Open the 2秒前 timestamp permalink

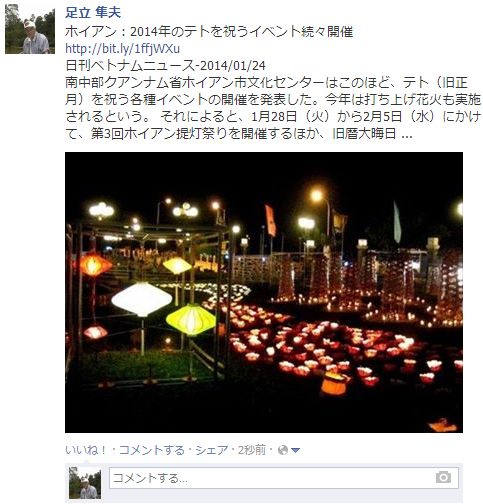pyautogui.click(x=252, y=450)
